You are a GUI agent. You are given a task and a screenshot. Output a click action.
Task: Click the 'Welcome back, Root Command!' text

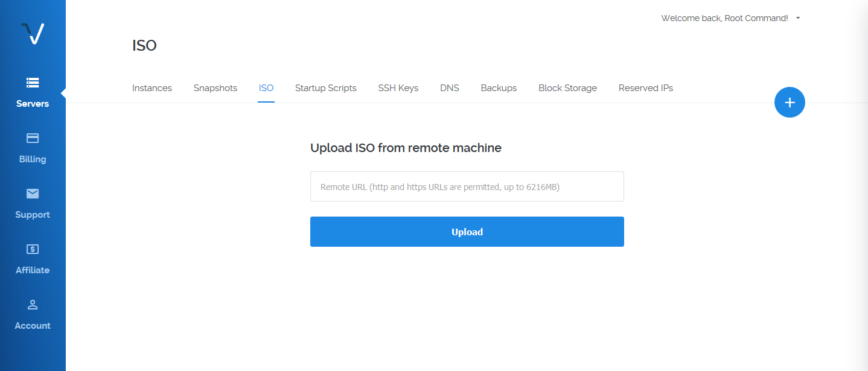[724, 18]
